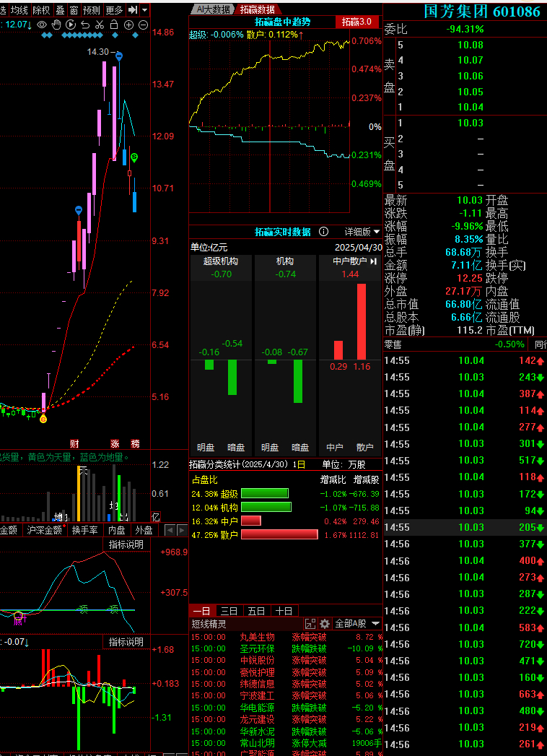Click the left arrow next to indicator tabs
Image resolution: width=547 pixels, height=756 pixels.
point(170,531)
